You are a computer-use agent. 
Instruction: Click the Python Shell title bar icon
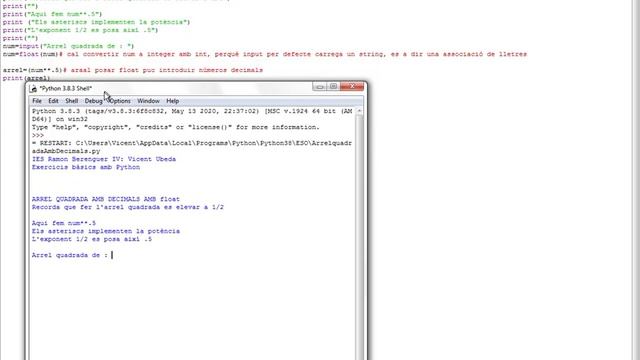33,89
